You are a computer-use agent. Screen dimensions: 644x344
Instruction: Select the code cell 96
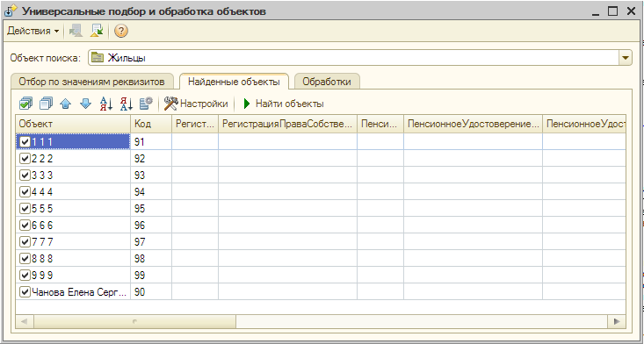151,226
